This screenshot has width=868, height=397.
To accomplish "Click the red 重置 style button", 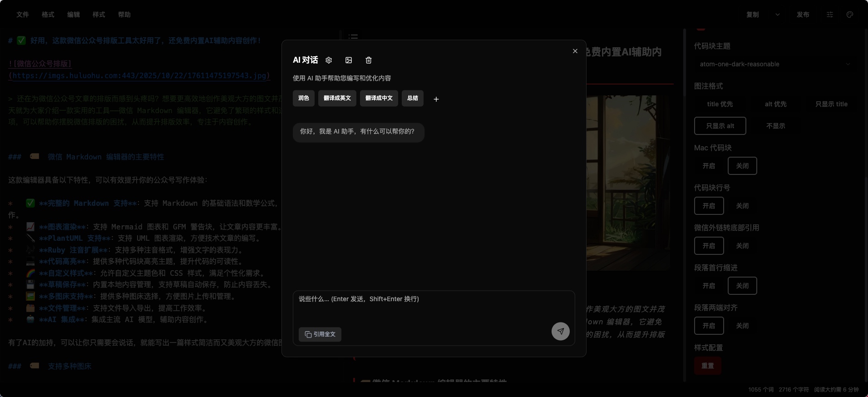I will point(708,366).
